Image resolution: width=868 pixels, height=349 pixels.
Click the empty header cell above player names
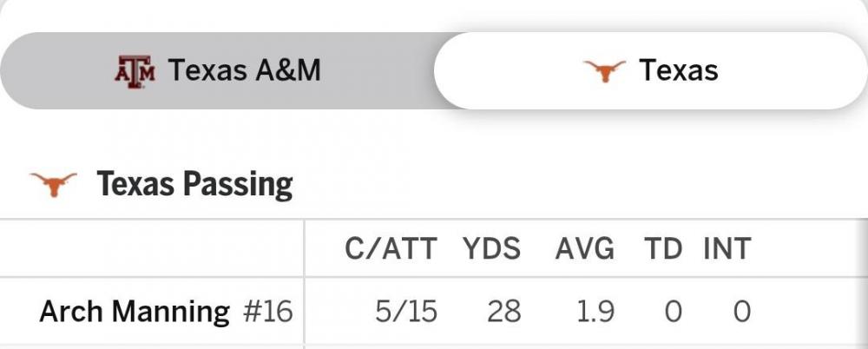pyautogui.click(x=152, y=249)
